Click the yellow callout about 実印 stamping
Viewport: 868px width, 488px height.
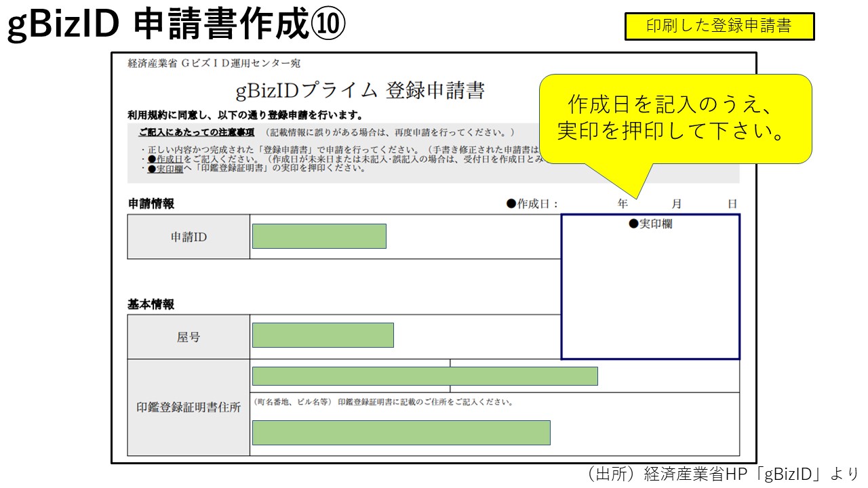[675, 118]
